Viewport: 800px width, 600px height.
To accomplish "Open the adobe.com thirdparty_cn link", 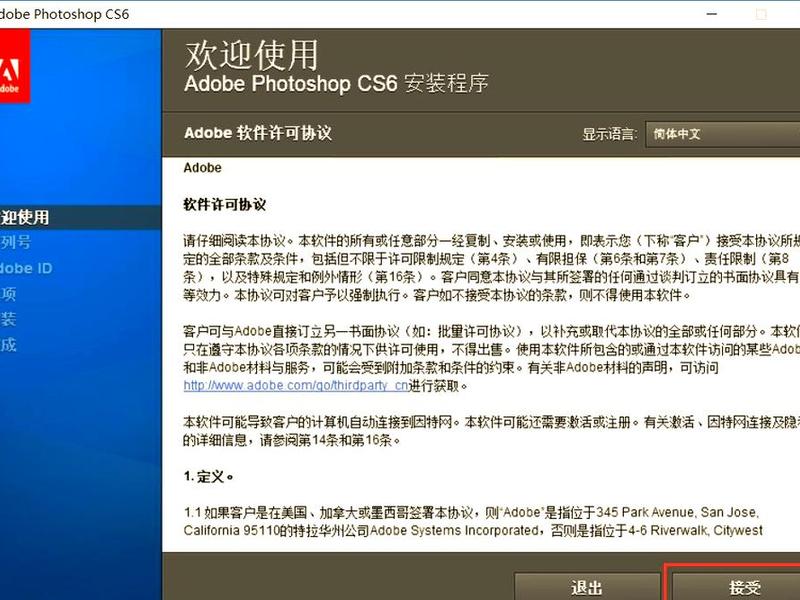I will [x=296, y=385].
